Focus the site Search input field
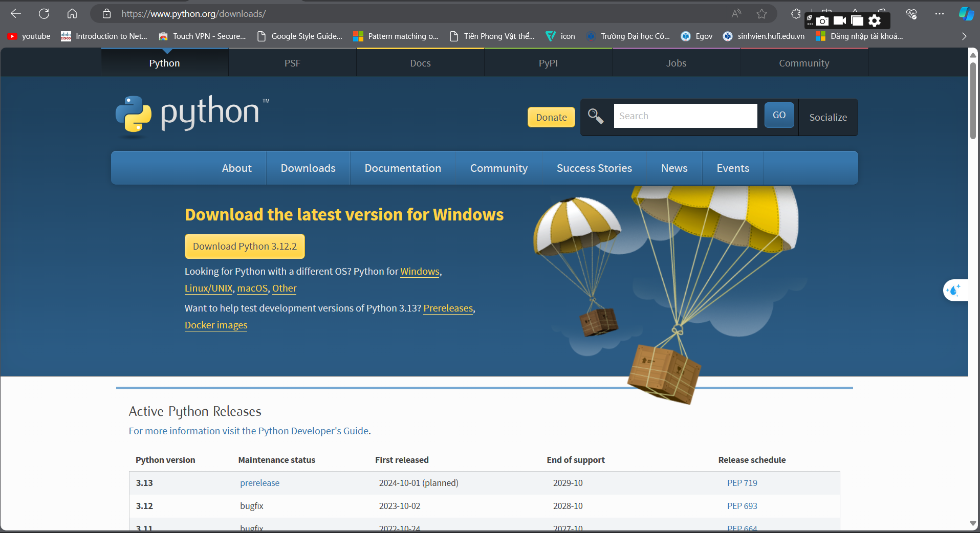The image size is (980, 533). 685,116
